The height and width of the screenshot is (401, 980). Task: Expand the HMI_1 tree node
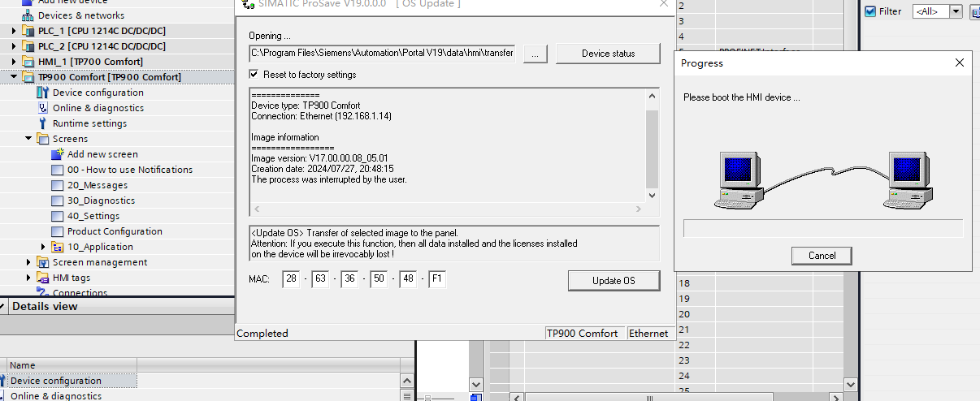coord(14,62)
